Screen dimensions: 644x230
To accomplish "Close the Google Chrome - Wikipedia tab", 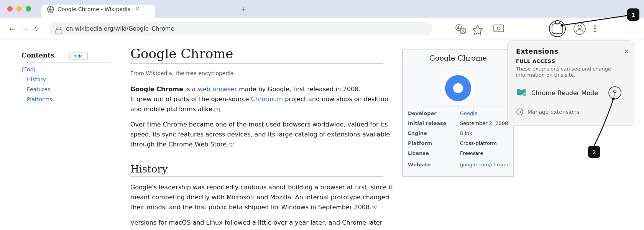I will [137, 9].
